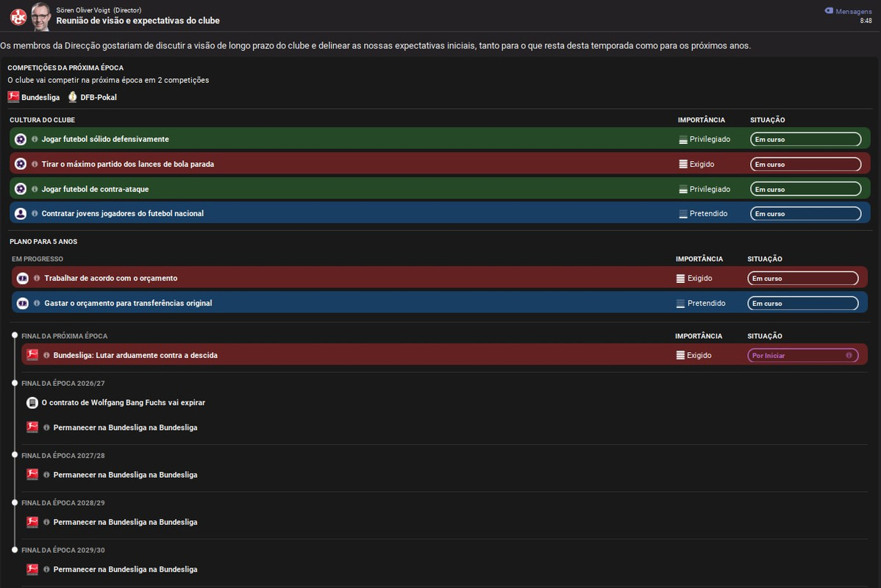Click 'Permanecer na Bundesliga' text for 2029/30
881x588 pixels.
(x=125, y=569)
